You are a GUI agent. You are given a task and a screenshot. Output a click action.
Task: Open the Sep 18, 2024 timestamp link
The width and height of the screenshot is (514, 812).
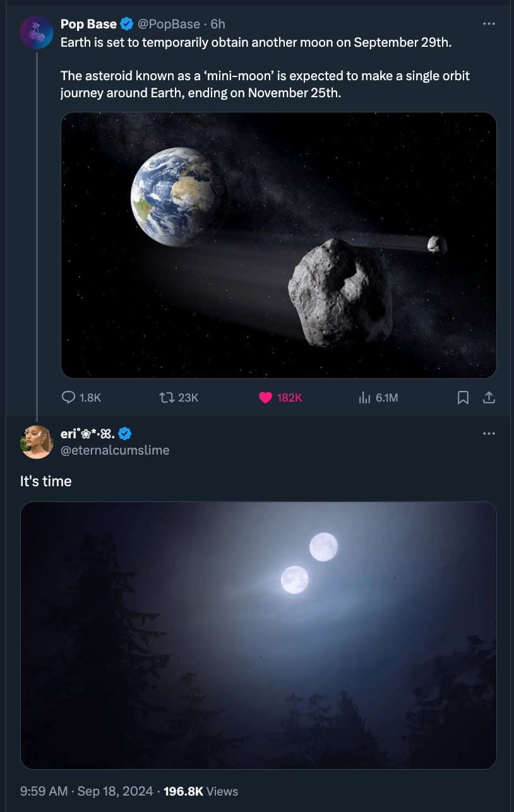tap(114, 791)
